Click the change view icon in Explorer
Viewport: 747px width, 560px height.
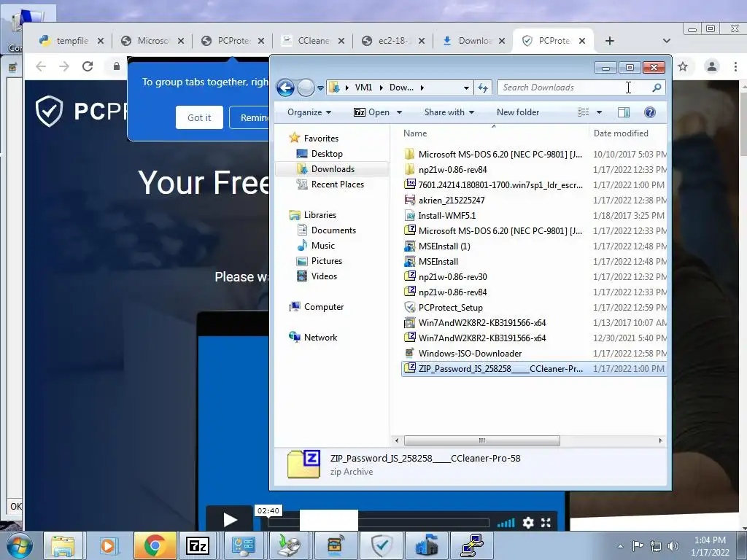click(583, 112)
